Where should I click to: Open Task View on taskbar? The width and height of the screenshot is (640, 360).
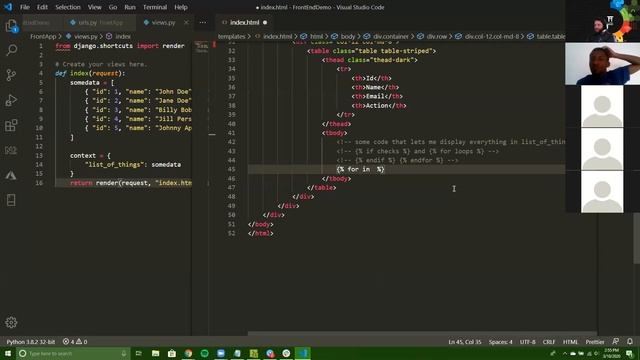[139, 353]
